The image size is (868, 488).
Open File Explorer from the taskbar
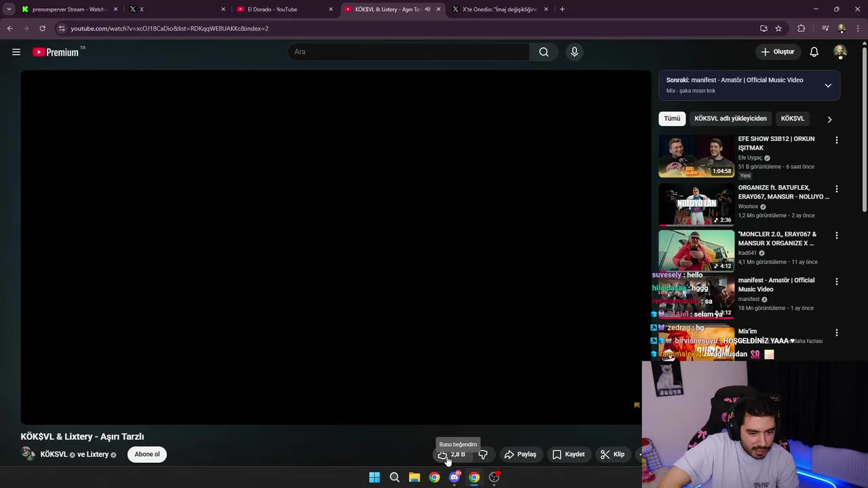(414, 477)
